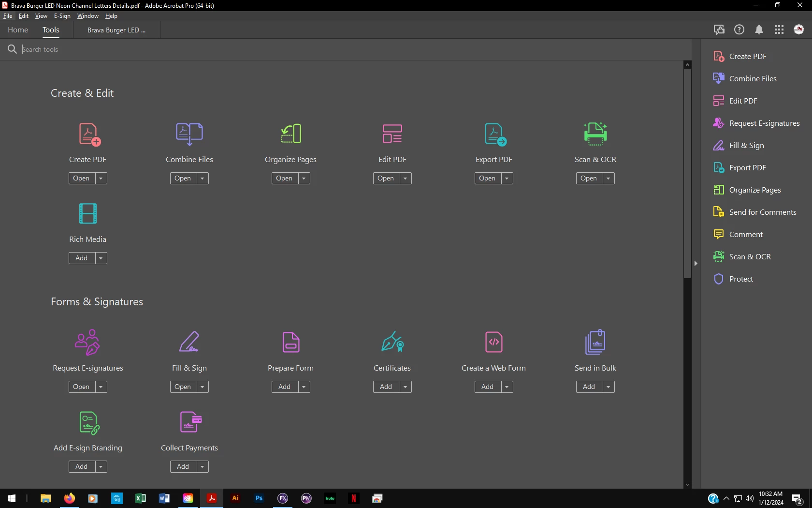
Task: Open Netflix from the taskbar
Action: tap(354, 498)
